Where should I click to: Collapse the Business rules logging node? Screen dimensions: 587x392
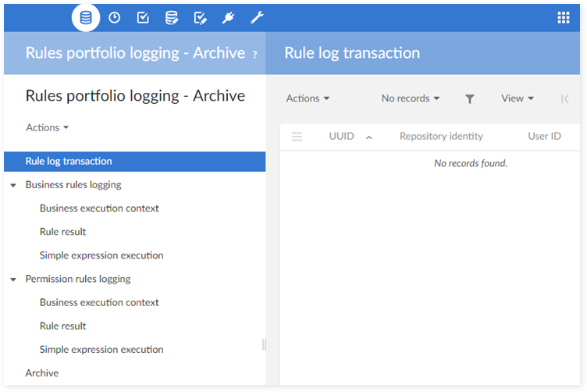point(13,186)
